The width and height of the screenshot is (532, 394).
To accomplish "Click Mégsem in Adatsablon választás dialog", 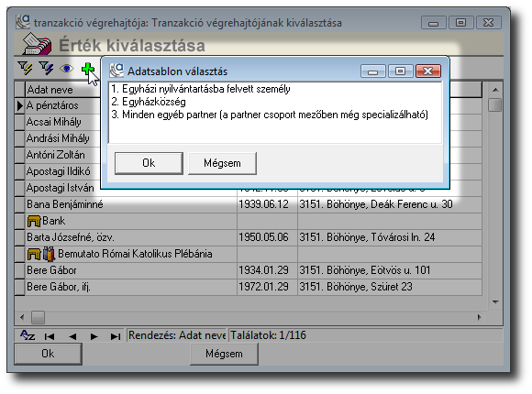I will tap(222, 163).
